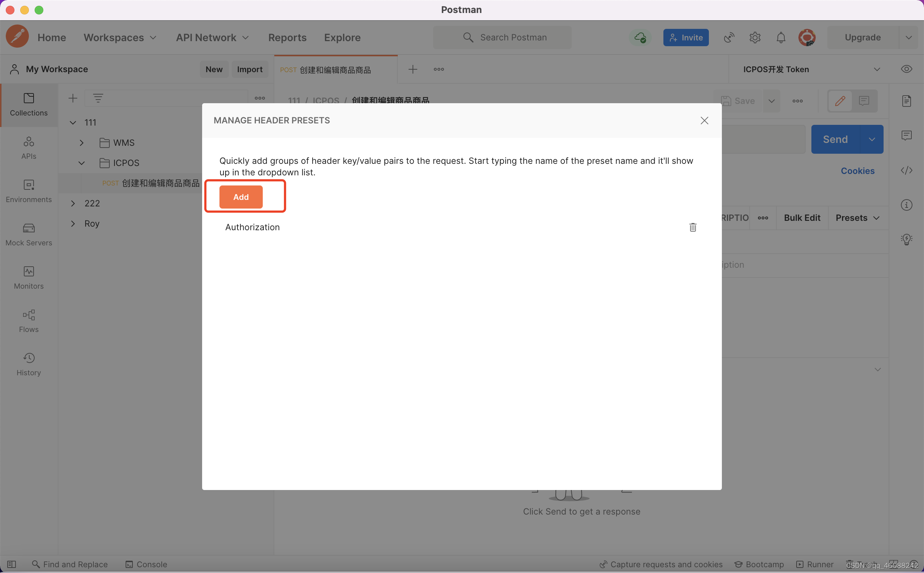The width and height of the screenshot is (924, 573).
Task: Click the Search Postman field
Action: tap(502, 38)
